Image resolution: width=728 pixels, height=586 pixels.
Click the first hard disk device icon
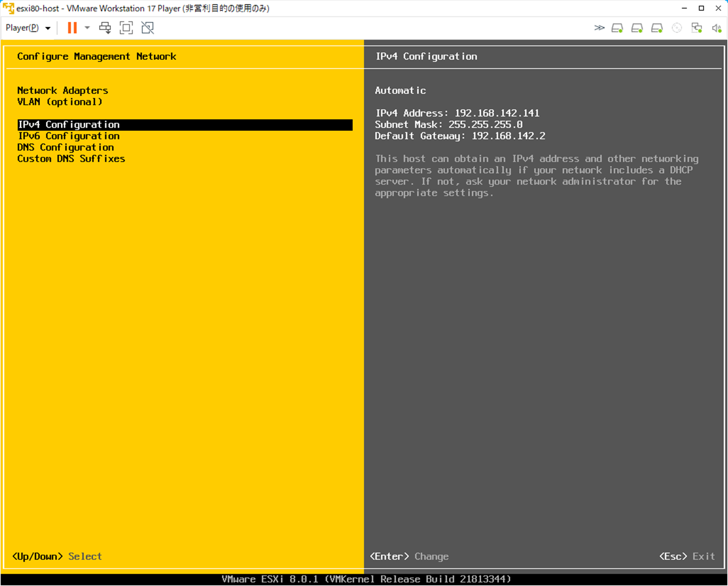coord(617,28)
